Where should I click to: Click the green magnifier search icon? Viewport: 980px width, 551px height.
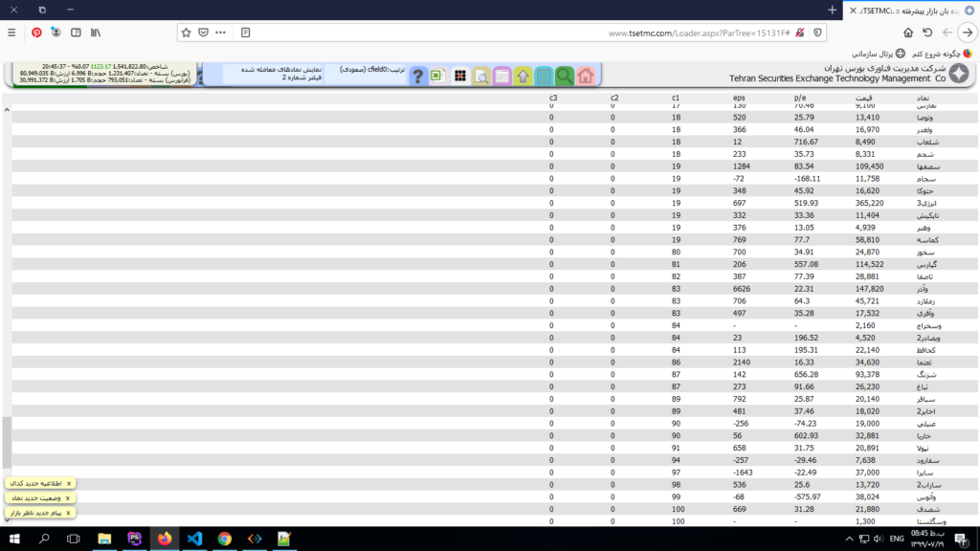tap(565, 76)
